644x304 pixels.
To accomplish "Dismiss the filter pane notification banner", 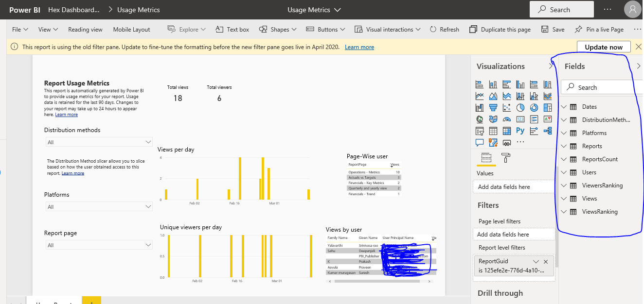I will click(638, 47).
